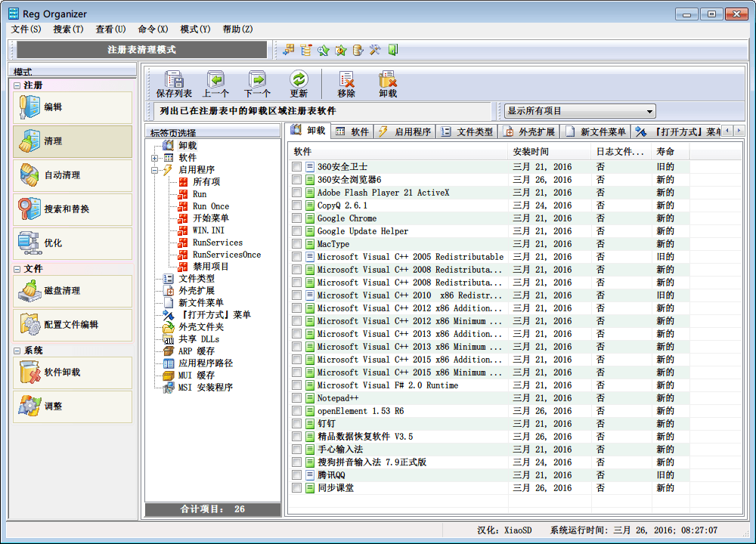This screenshot has width=756, height=544.
Task: Open 优化 registry optimization mode
Action: coord(73,243)
